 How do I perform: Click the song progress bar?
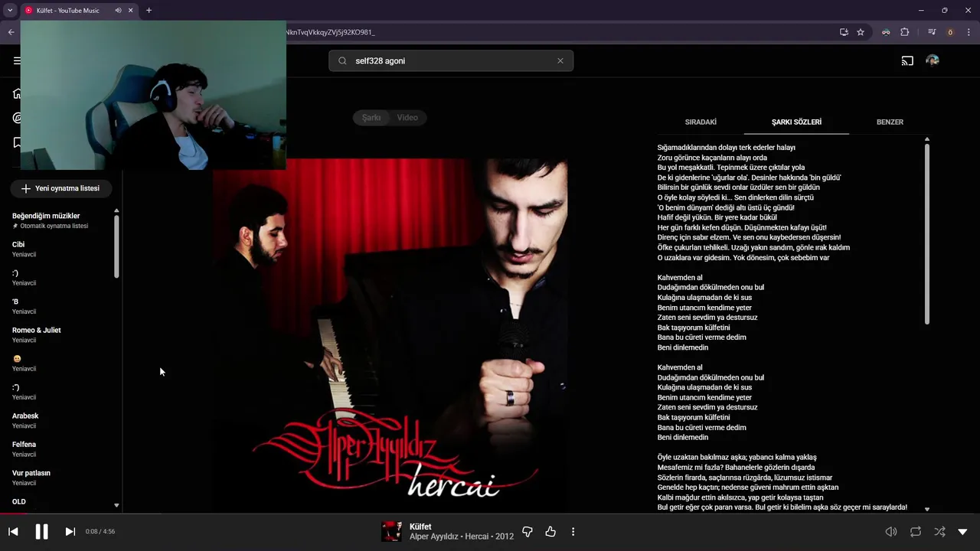point(490,514)
